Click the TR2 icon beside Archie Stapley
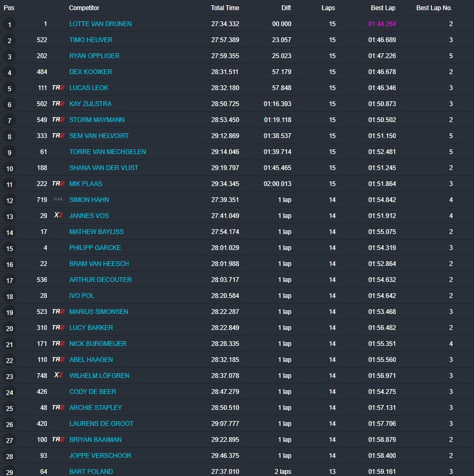Image resolution: width=474 pixels, height=476 pixels. pos(58,408)
